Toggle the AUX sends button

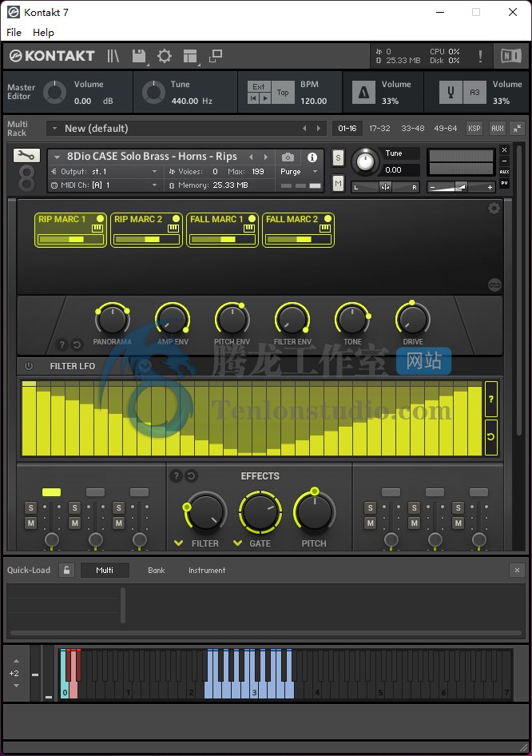click(498, 128)
